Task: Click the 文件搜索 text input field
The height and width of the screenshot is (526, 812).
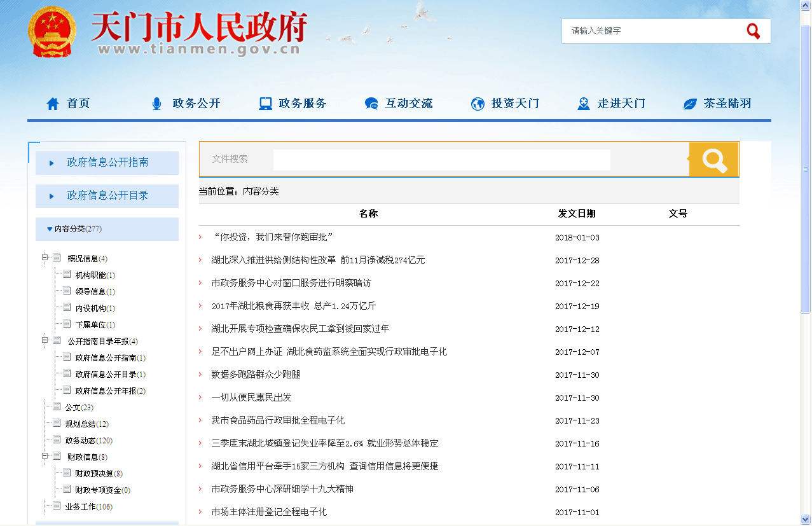Action: coord(441,160)
